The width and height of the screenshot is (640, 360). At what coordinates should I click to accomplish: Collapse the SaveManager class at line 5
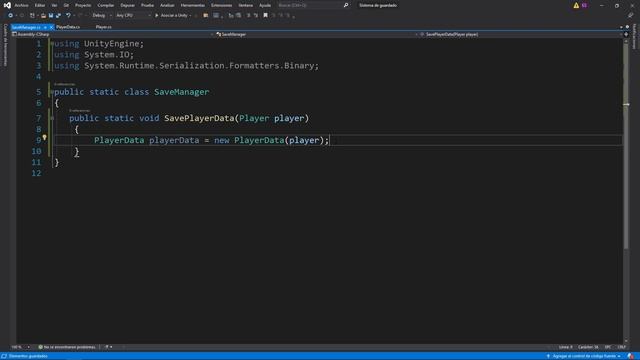[x=52, y=92]
